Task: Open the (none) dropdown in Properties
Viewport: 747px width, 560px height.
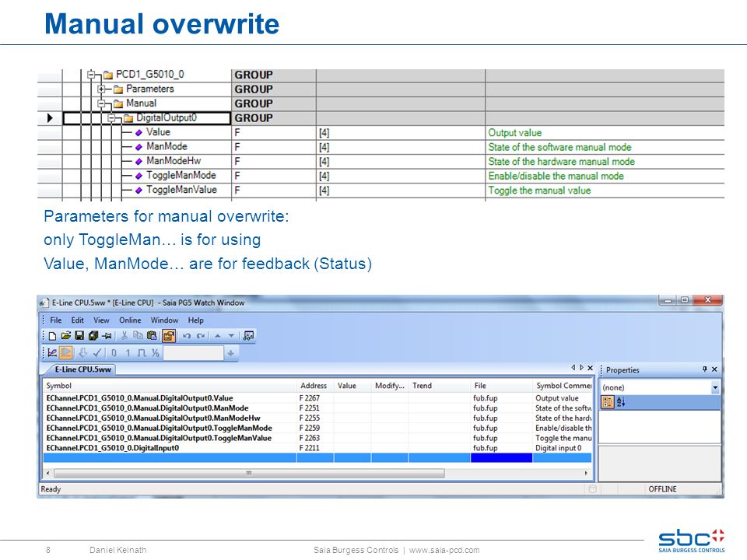Action: coord(715,387)
